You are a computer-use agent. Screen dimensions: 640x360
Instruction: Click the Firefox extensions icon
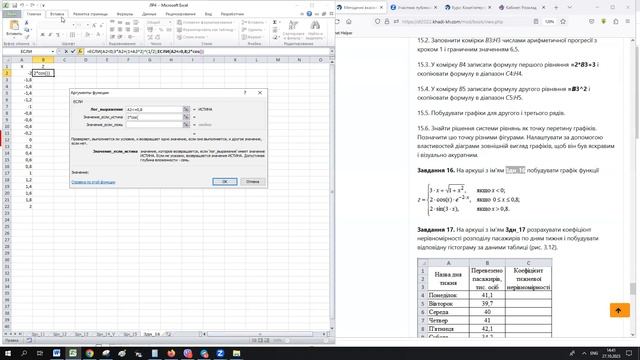616,22
